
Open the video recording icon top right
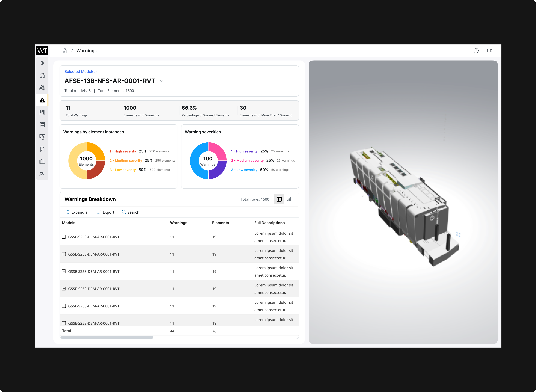[490, 50]
